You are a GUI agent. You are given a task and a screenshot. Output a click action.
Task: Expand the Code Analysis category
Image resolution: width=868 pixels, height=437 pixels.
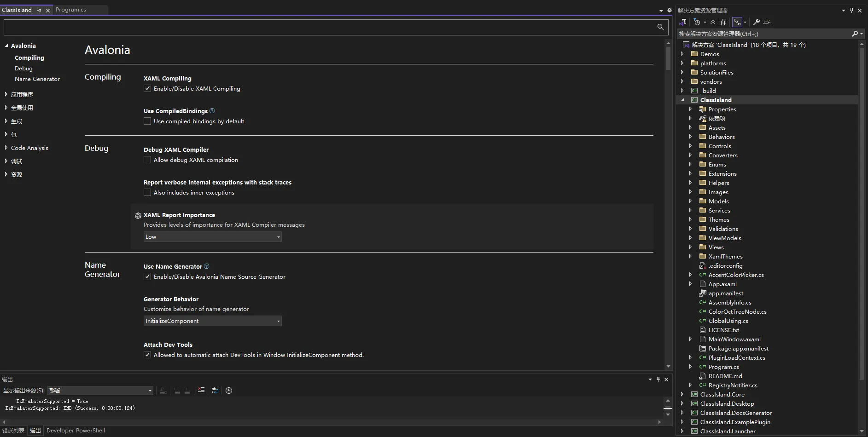[6, 148]
